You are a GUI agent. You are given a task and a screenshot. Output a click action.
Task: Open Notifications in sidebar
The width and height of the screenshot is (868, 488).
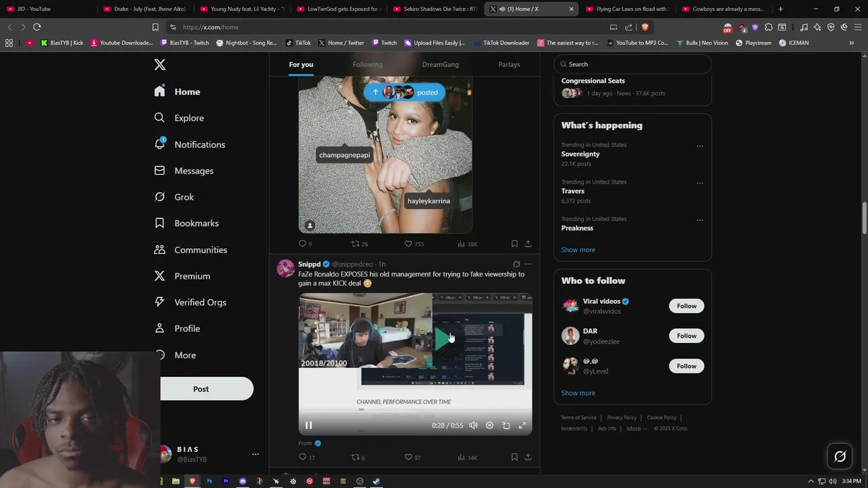coord(190,144)
